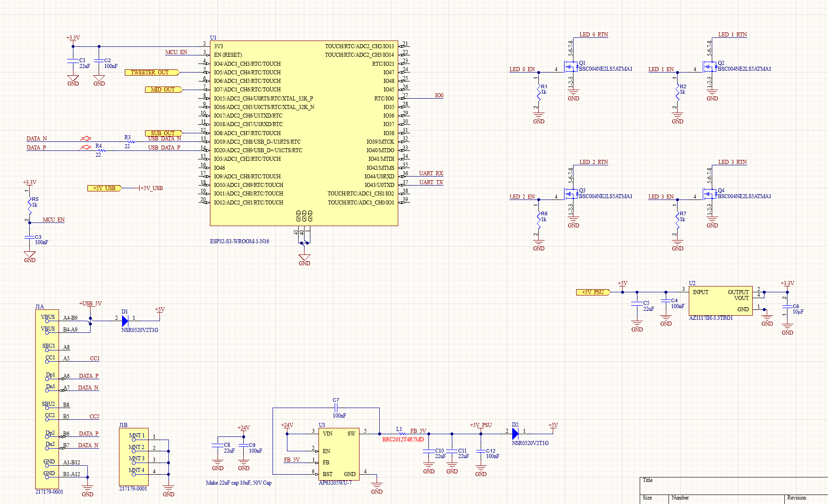Click the LED_3_EN net label
Viewport: 828px width, 504px height.
tap(661, 197)
